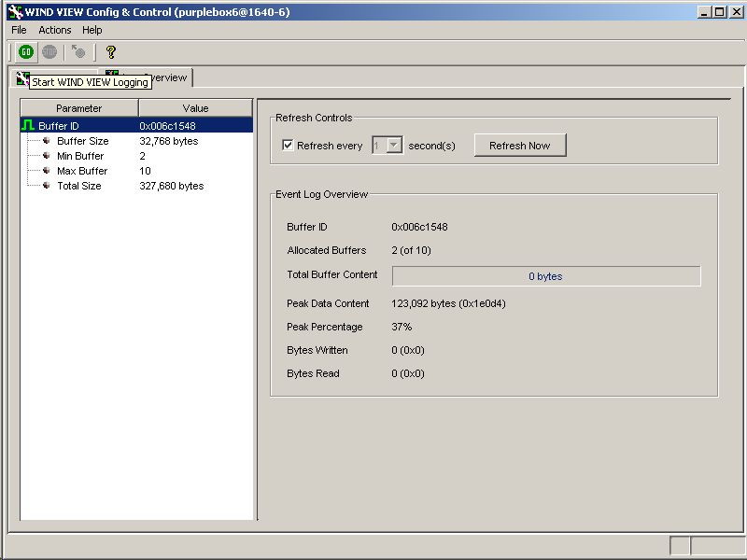Image resolution: width=747 pixels, height=560 pixels.
Task: Click the icon next to Buffer Size
Action: (x=46, y=141)
